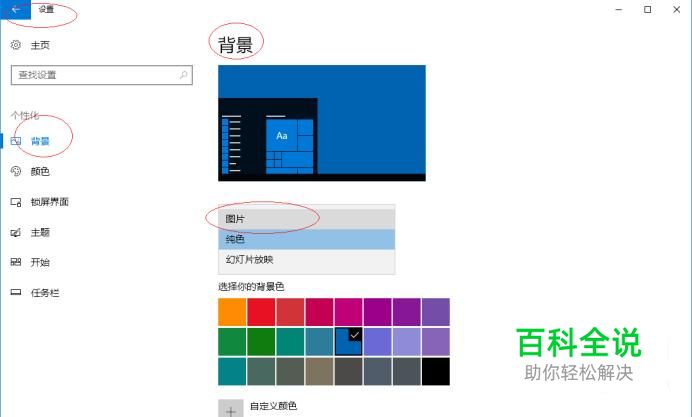Choose 图片 in the background dropdown list
Viewport: 692px width, 417px height.
point(307,218)
